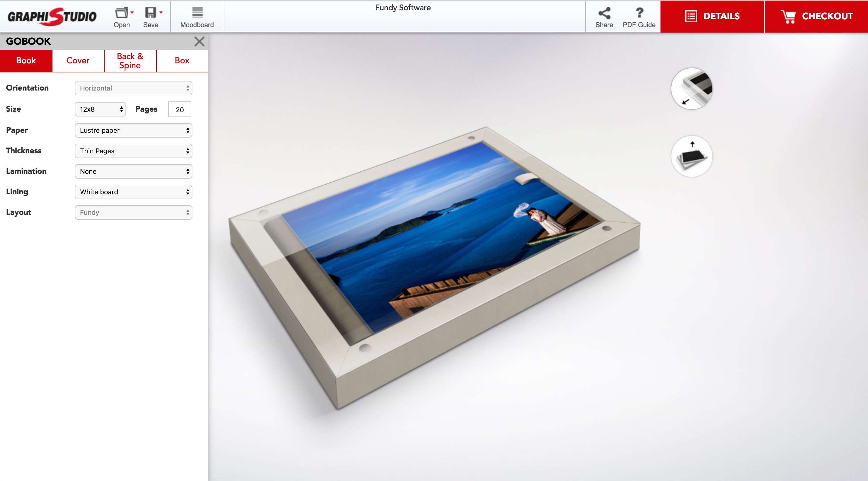The image size is (868, 481).
Task: Open the Thickness dropdown showing Thin Pages
Action: click(x=133, y=151)
